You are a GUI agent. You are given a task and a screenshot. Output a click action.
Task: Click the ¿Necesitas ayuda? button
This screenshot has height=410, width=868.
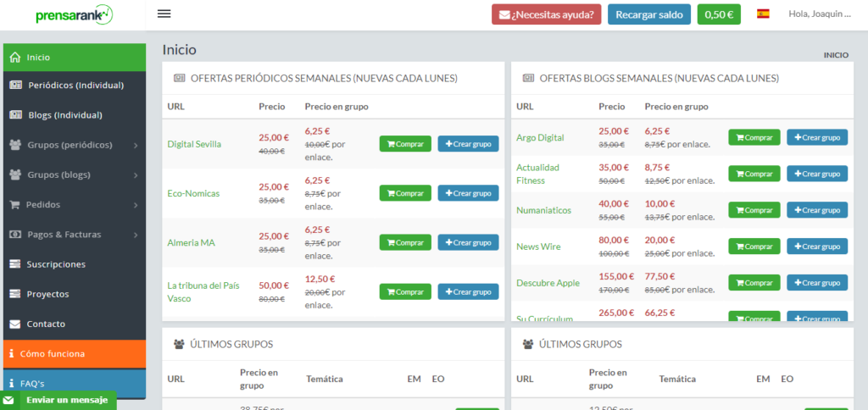click(x=546, y=14)
